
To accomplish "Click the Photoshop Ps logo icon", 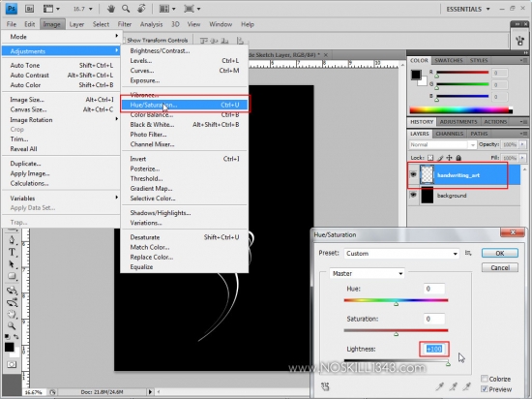I will tap(12, 9).
